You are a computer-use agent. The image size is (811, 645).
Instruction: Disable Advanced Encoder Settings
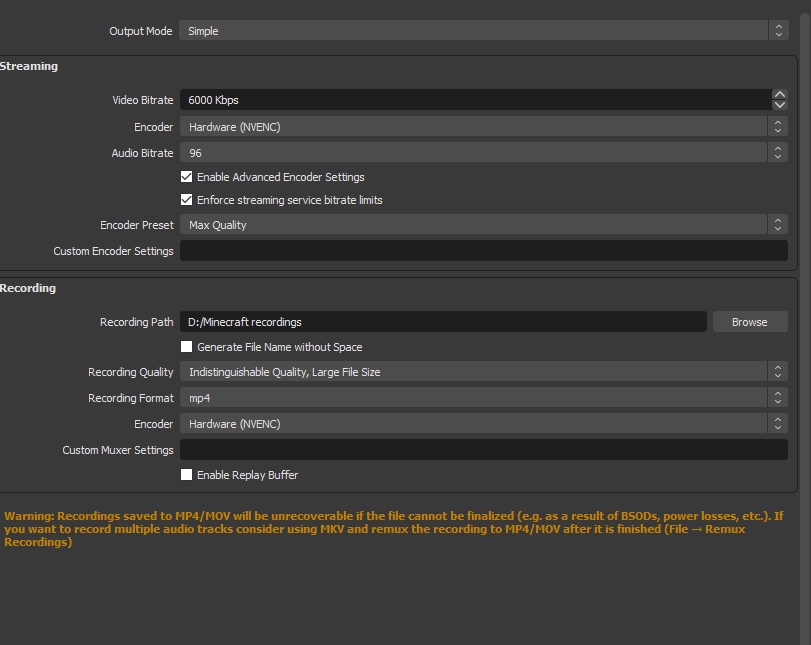(186, 177)
